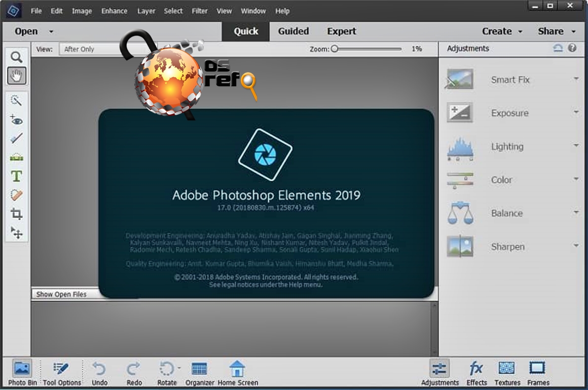Click the Photoshop Elements app logo
The height and width of the screenshot is (390, 588).
(14, 11)
